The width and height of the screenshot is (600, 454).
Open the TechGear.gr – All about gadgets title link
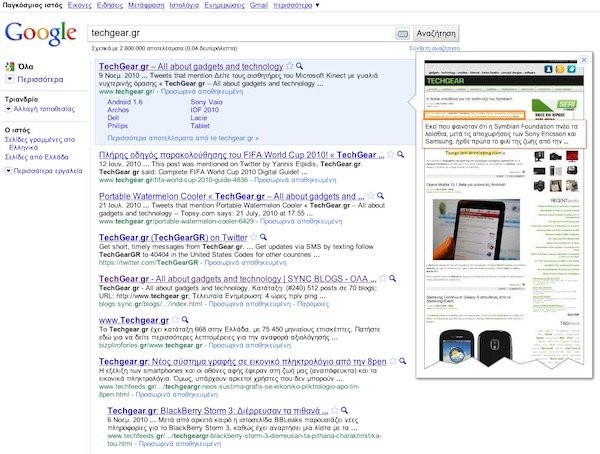(191, 66)
